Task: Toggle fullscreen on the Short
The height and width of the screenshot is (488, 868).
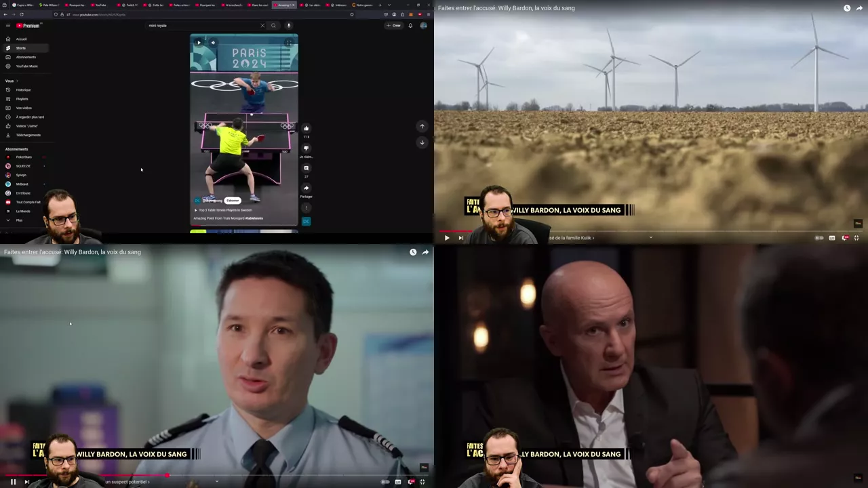Action: pos(288,43)
